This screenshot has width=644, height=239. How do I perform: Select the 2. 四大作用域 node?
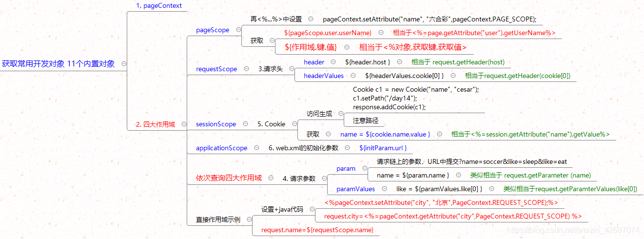click(x=155, y=124)
